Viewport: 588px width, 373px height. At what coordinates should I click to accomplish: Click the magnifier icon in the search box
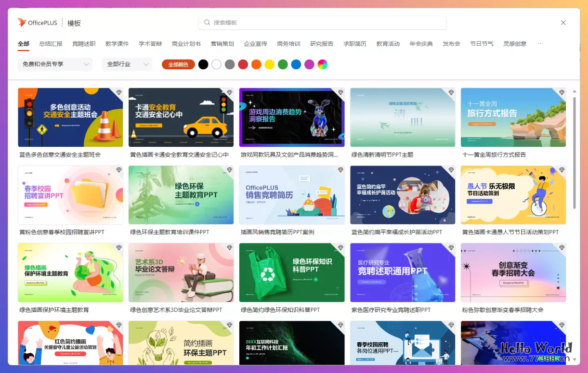(207, 23)
